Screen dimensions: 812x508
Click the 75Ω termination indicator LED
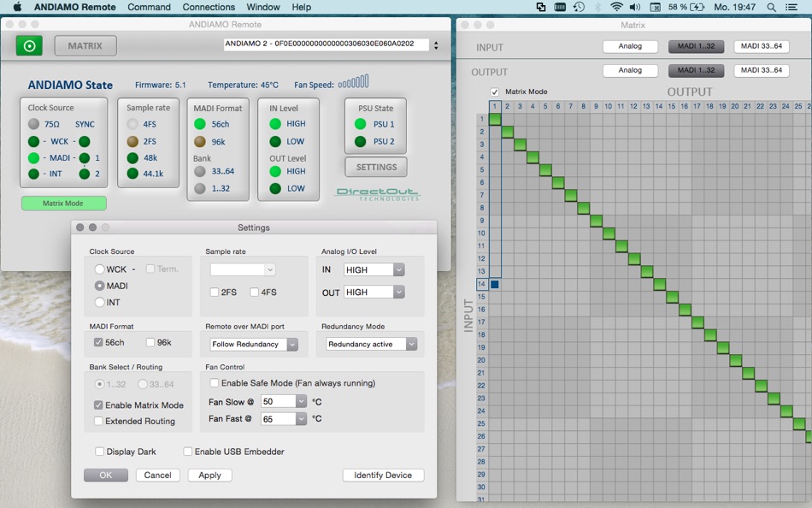click(x=33, y=124)
